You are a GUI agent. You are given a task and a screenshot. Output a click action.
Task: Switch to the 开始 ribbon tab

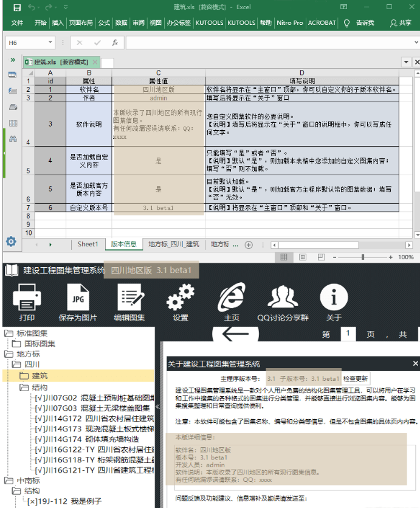point(41,23)
